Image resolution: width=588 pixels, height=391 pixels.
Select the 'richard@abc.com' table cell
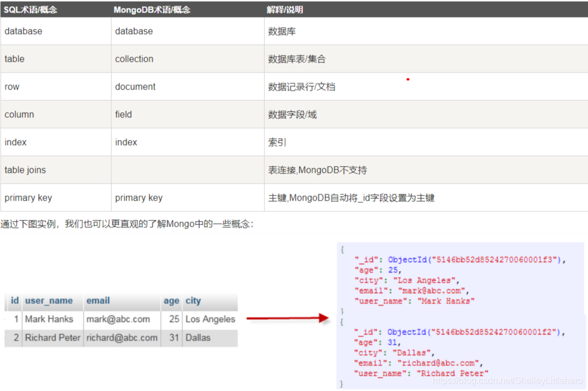click(x=122, y=338)
